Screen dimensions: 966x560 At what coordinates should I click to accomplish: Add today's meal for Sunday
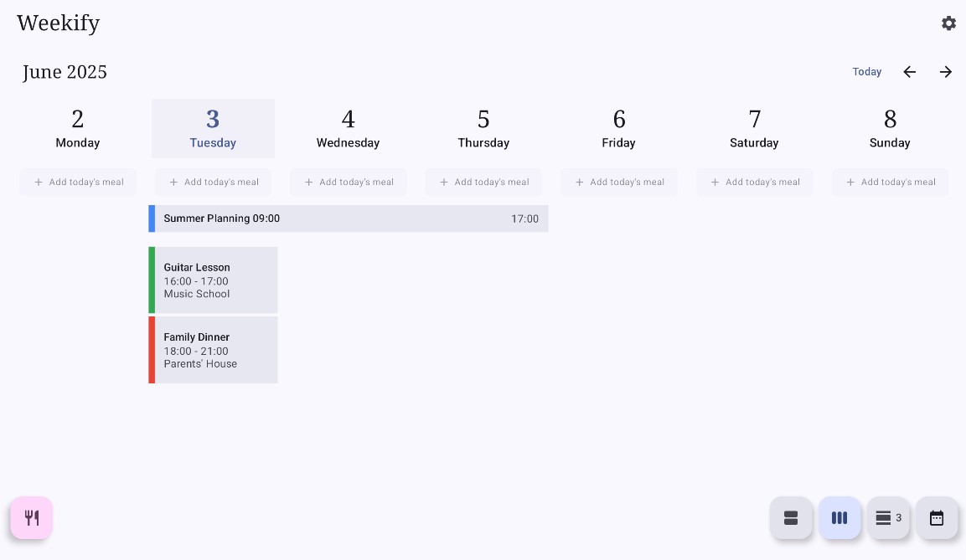point(891,182)
